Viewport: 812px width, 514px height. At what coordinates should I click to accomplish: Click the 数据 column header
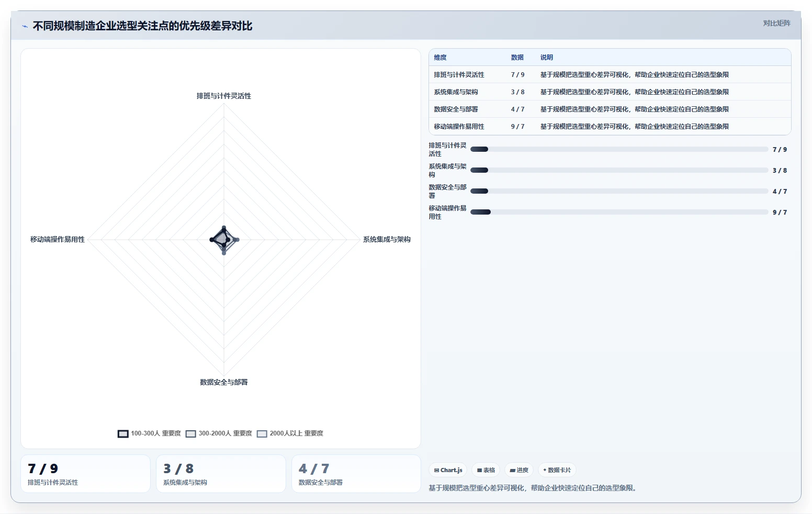(517, 58)
